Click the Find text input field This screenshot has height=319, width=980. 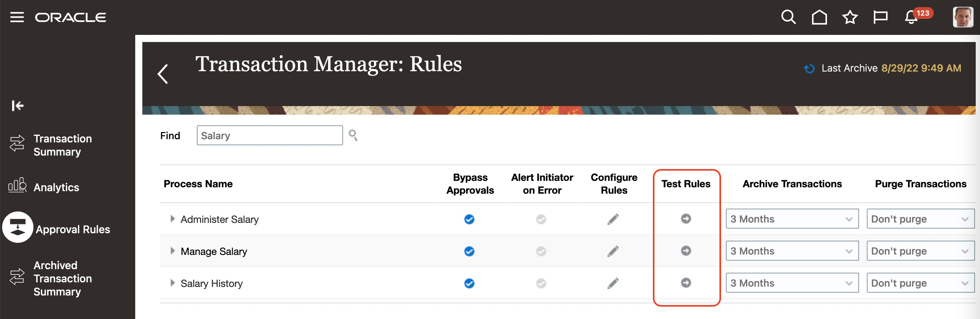click(x=269, y=136)
